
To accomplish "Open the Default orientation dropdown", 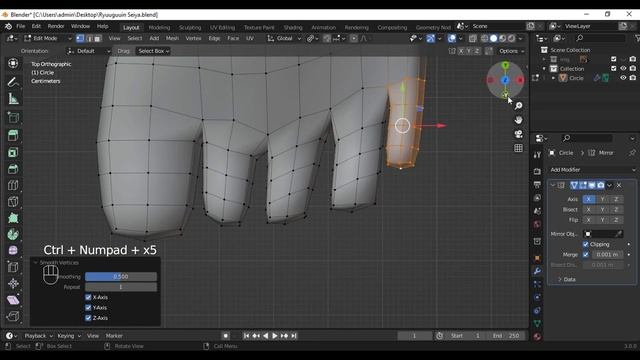I will point(89,51).
